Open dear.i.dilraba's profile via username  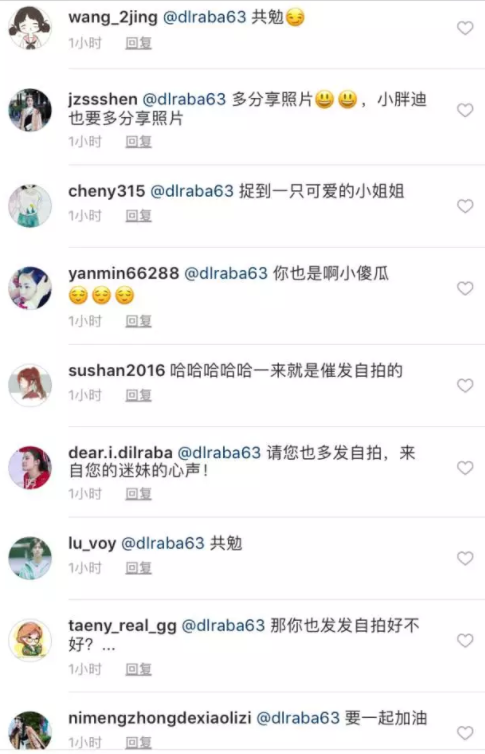pyautogui.click(x=120, y=453)
